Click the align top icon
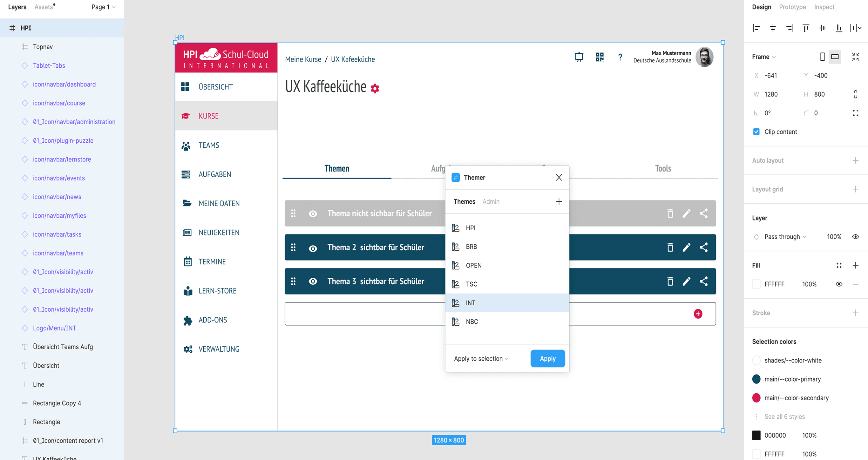Viewport: 868px width, 460px height. (806, 28)
